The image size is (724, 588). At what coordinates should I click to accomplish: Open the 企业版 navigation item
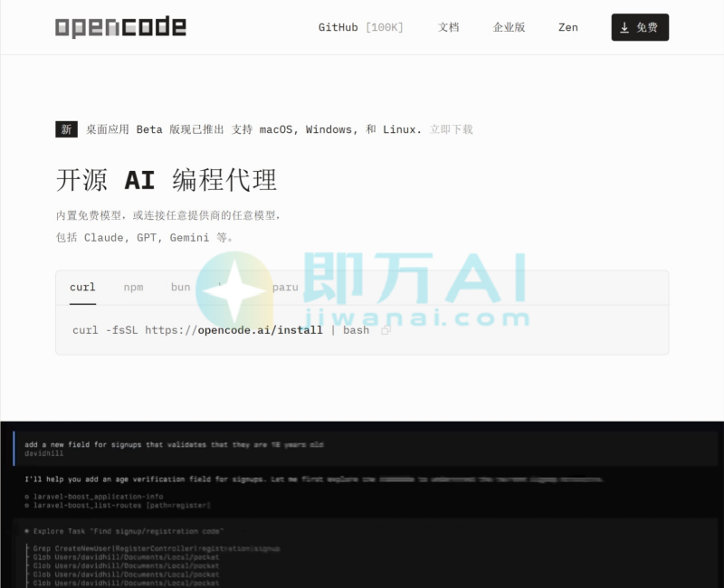tap(510, 27)
